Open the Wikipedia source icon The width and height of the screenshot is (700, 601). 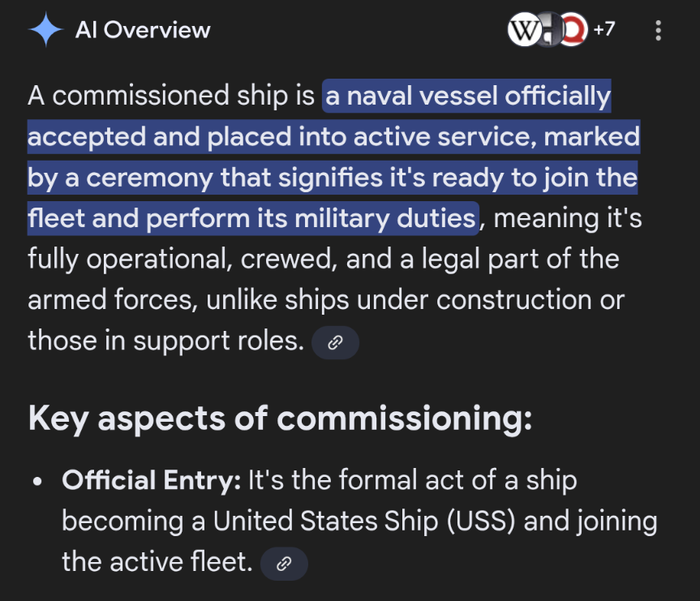click(x=522, y=31)
